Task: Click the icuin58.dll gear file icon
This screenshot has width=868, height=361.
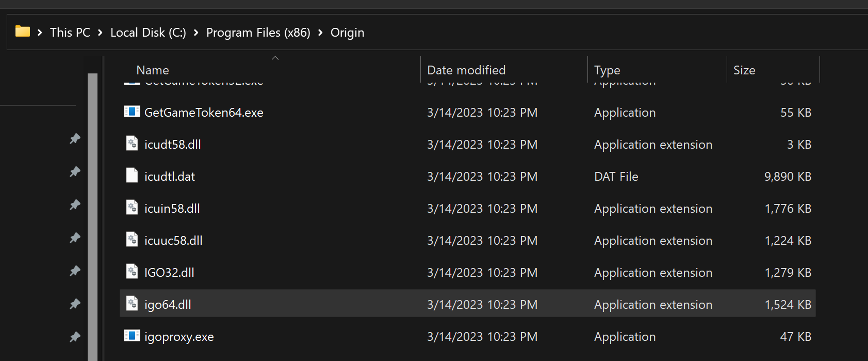Action: point(132,208)
